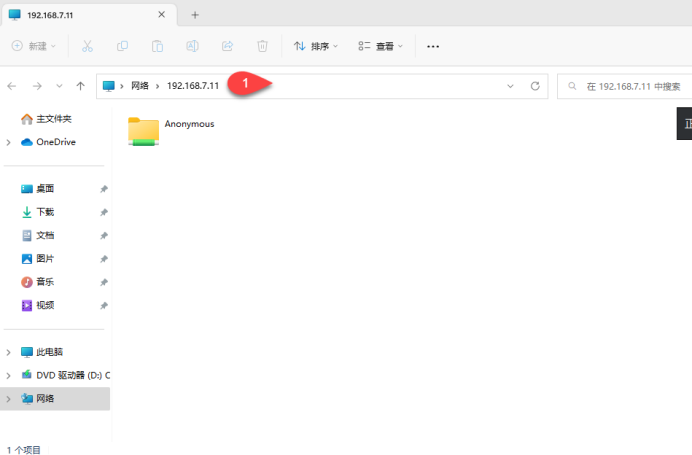Viewport: 692px width, 455px height.
Task: Navigate back with the left arrow
Action: coord(12,86)
